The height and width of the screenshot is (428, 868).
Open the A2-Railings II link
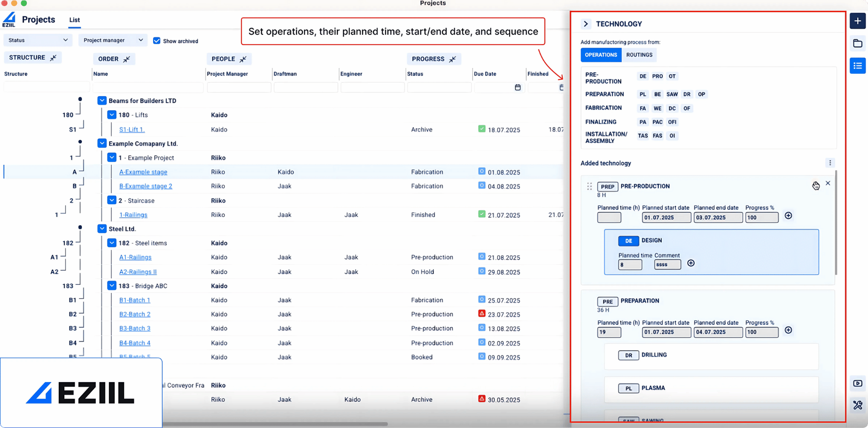(138, 272)
